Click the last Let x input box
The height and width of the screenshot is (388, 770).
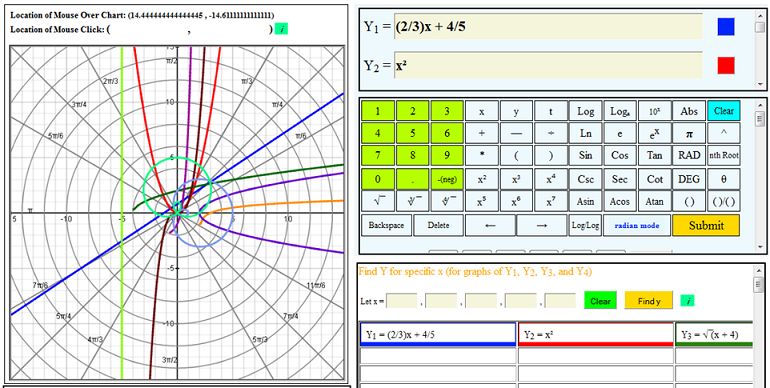point(560,301)
